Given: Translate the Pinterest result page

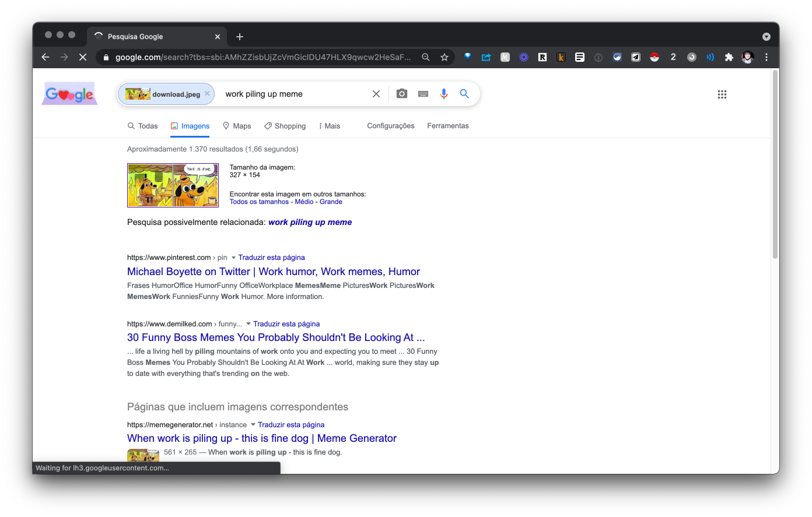Looking at the screenshot, I should point(271,258).
